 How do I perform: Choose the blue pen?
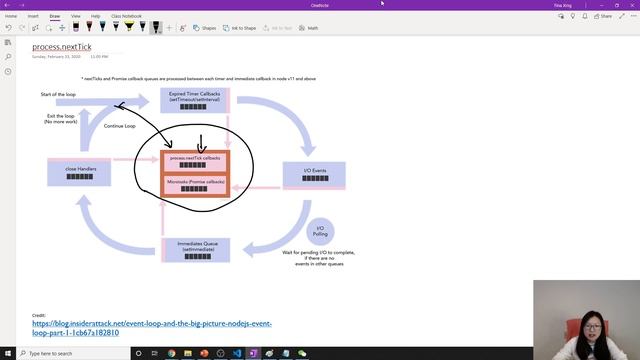tap(102, 27)
